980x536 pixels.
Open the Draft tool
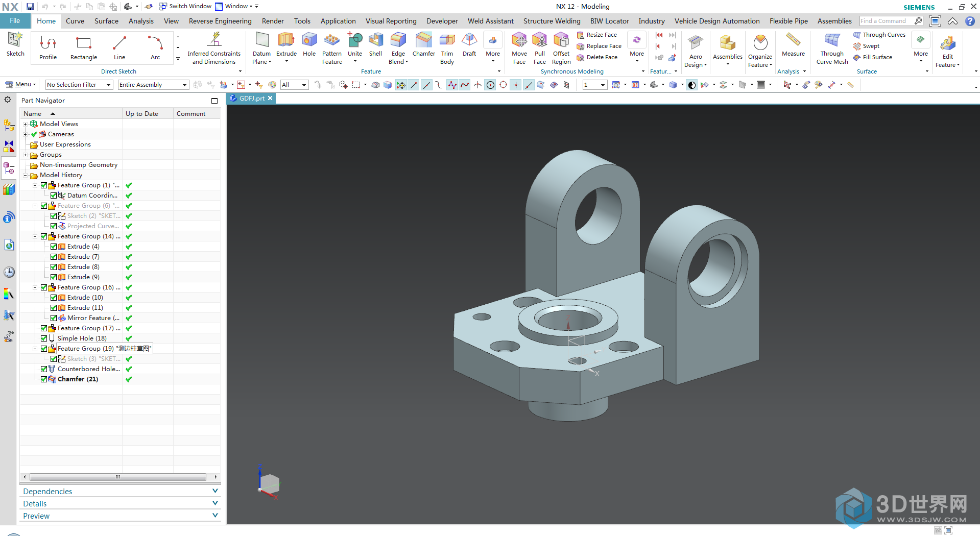point(469,44)
